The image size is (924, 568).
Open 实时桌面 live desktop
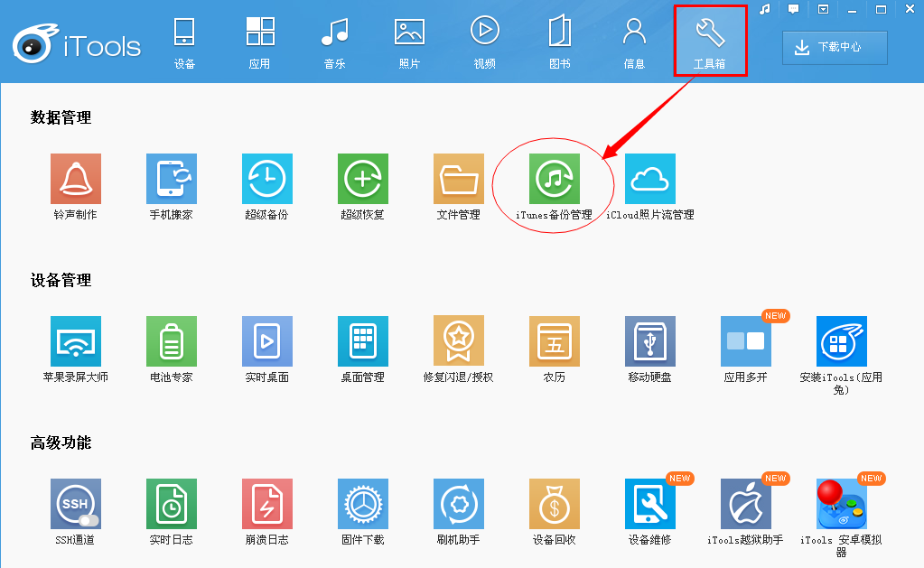click(267, 341)
